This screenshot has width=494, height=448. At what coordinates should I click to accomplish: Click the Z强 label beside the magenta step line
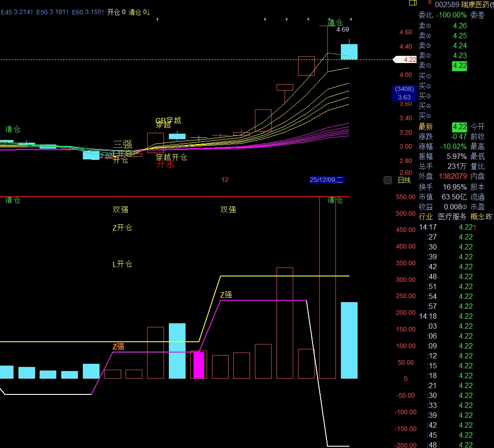[x=226, y=294]
